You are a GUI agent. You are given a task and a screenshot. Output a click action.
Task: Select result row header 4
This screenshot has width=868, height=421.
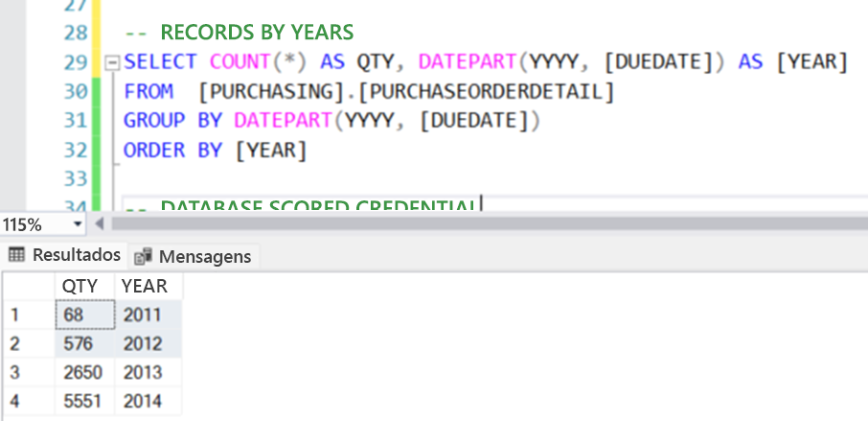[28, 401]
